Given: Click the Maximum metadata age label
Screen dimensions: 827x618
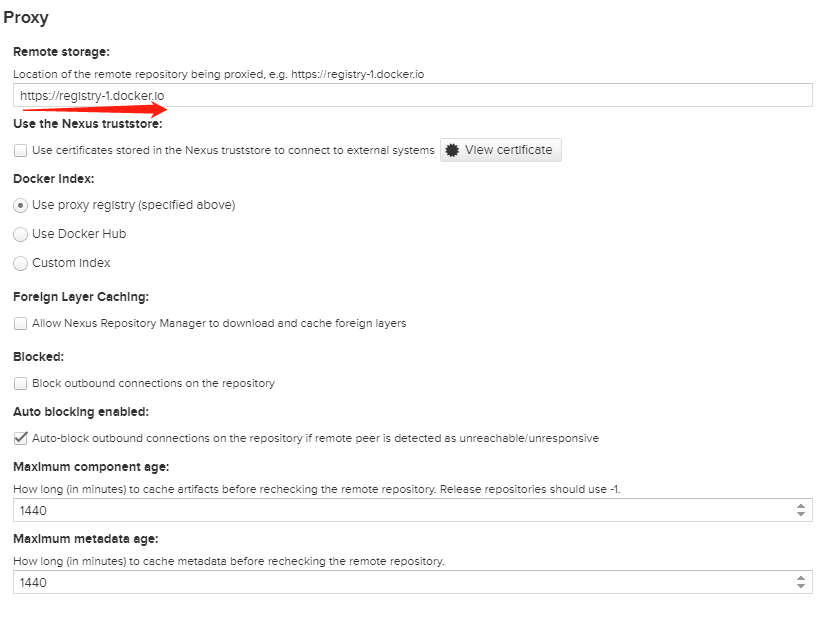Looking at the screenshot, I should pyautogui.click(x=85, y=539).
